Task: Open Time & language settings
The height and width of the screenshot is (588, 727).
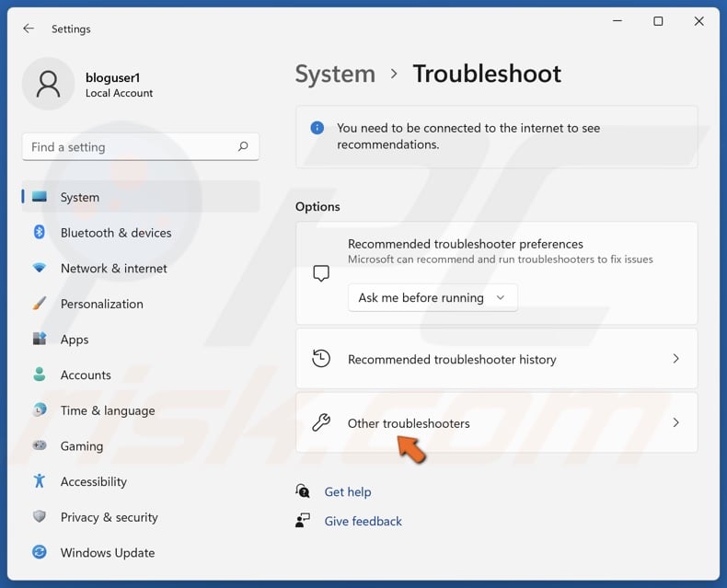Action: [141, 410]
